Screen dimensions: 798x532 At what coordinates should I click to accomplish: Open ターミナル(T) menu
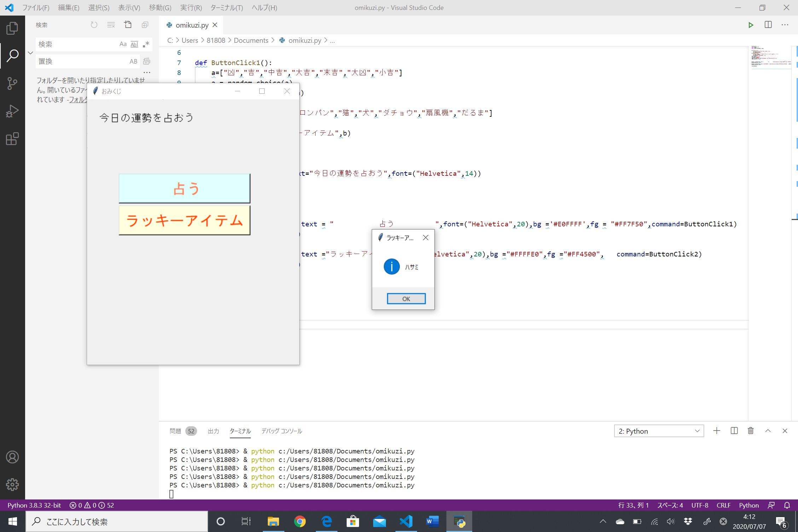pyautogui.click(x=227, y=7)
